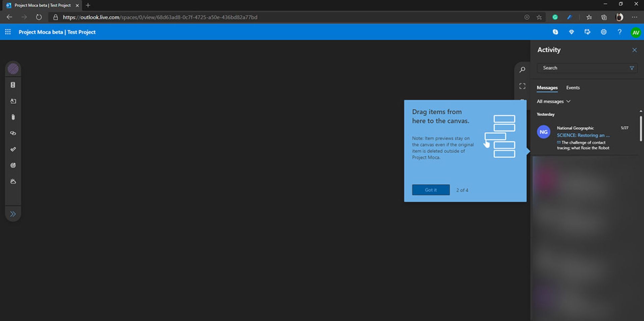Click the AV account avatar

636,32
